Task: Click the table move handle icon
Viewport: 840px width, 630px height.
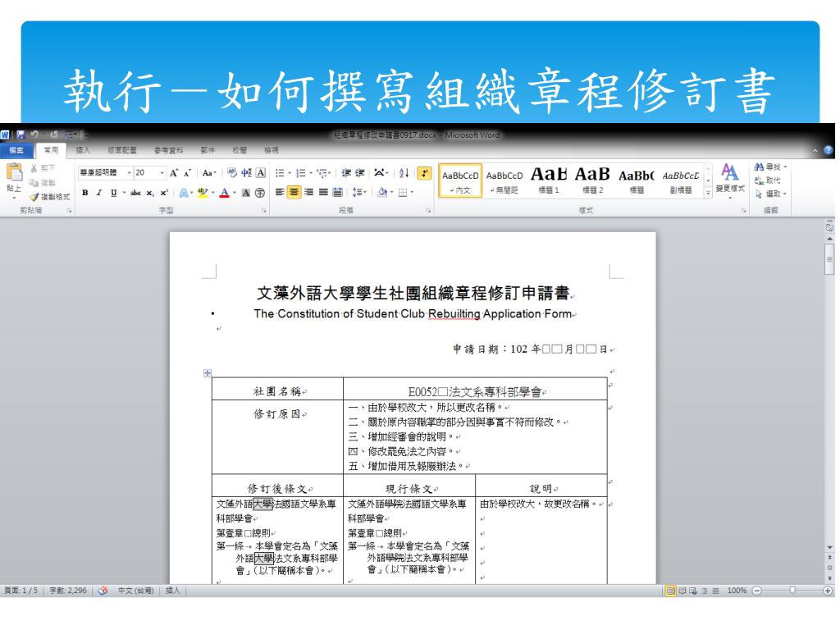Action: [208, 373]
